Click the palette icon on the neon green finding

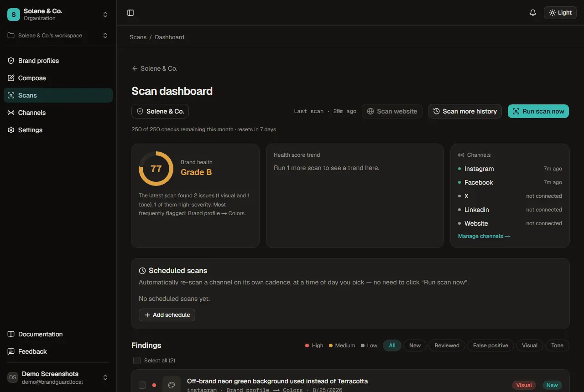172,385
